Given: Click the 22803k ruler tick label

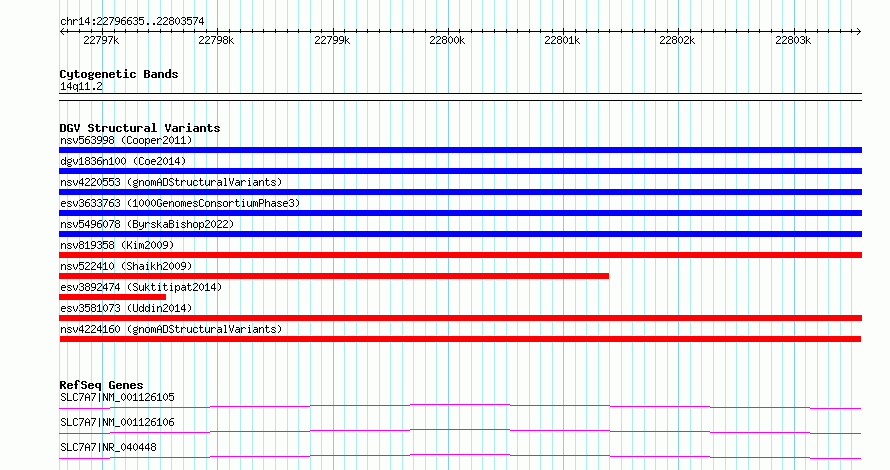Looking at the screenshot, I should tap(793, 40).
